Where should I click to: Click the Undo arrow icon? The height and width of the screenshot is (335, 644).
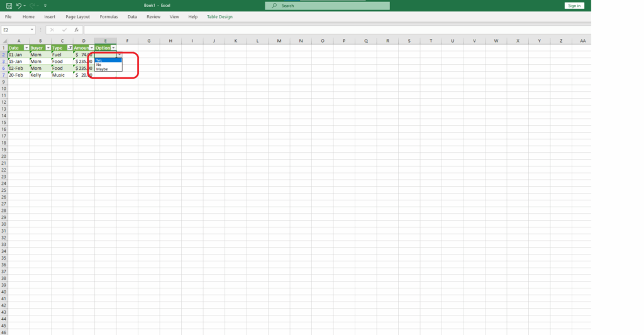click(18, 6)
